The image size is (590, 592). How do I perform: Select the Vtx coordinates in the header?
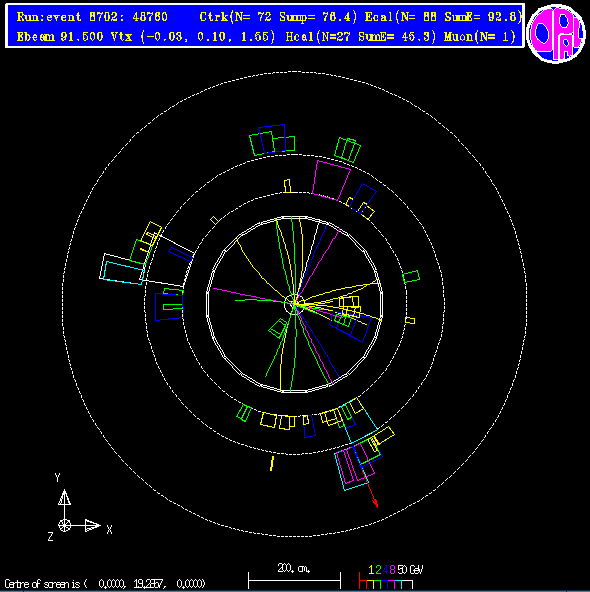click(x=193, y=37)
